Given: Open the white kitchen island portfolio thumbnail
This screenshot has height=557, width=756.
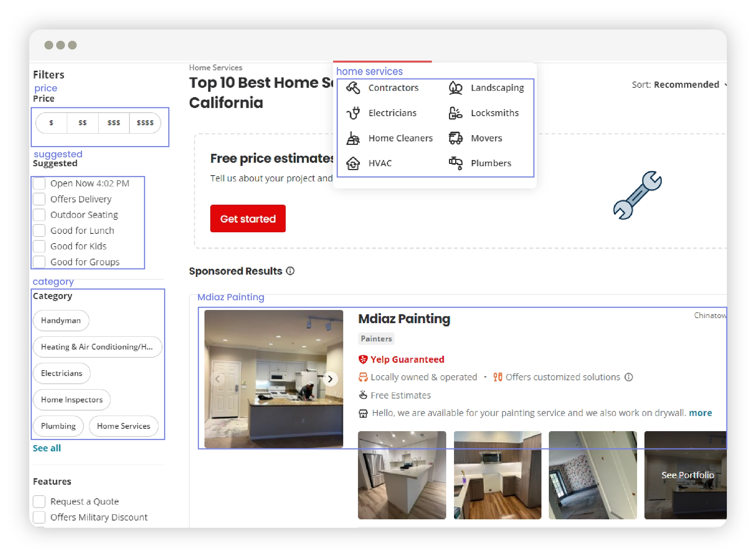Looking at the screenshot, I should pos(402,475).
